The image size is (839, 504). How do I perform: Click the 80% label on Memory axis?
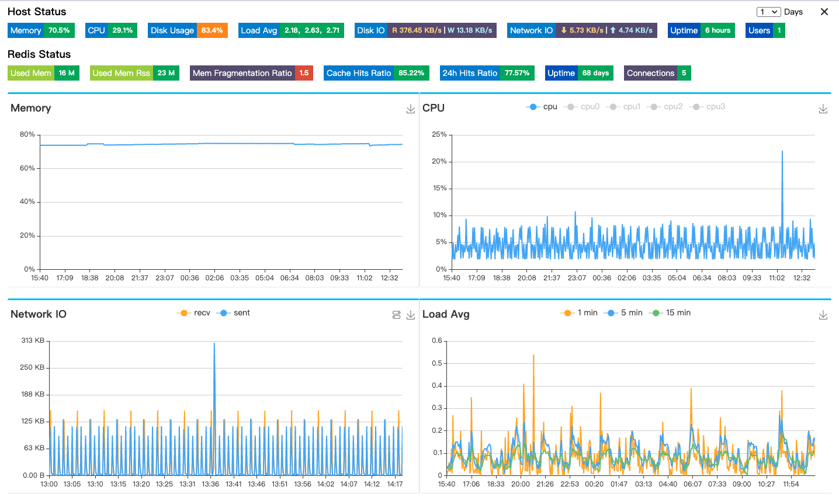pos(27,134)
